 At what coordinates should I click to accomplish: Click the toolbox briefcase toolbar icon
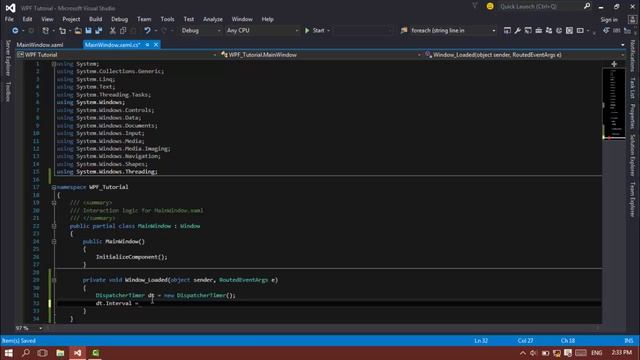[x=538, y=31]
